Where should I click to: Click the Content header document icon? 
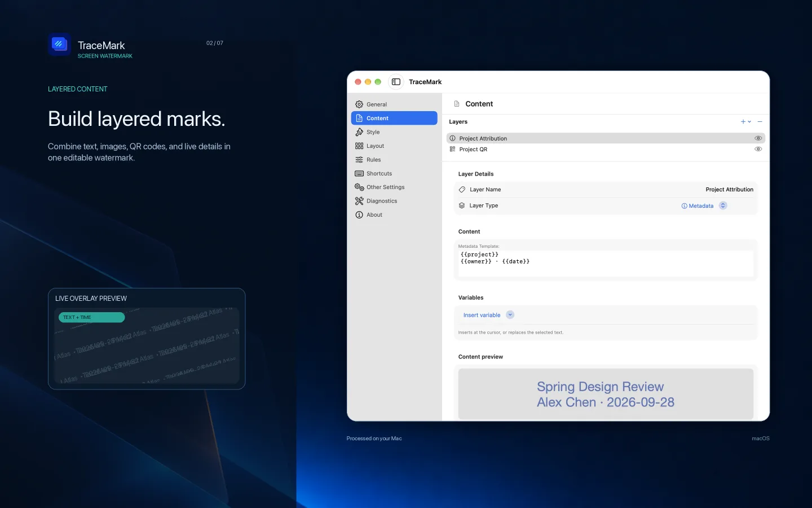click(457, 104)
